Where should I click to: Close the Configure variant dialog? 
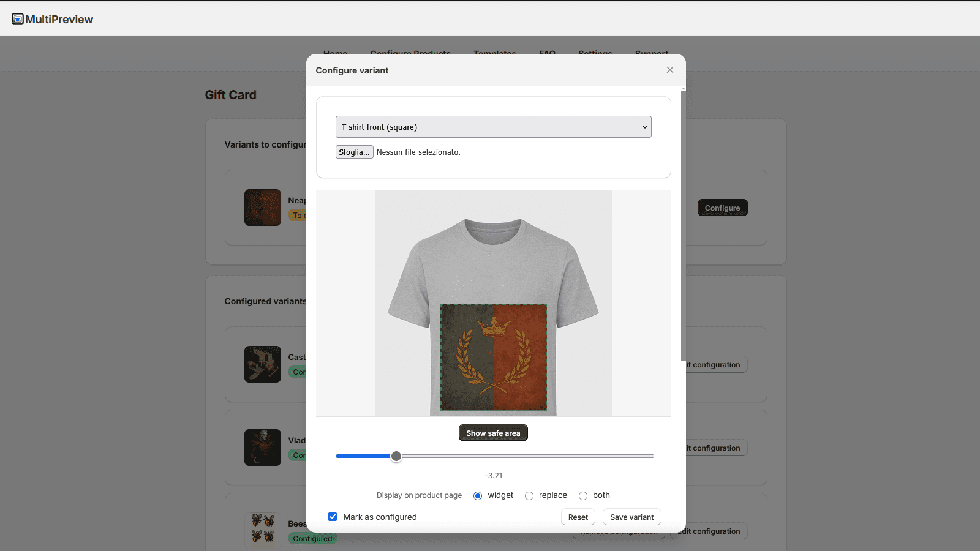pyautogui.click(x=669, y=70)
